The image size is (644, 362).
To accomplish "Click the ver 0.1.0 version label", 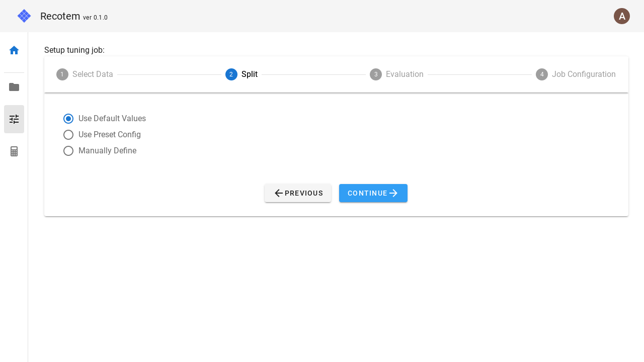I will [x=96, y=18].
